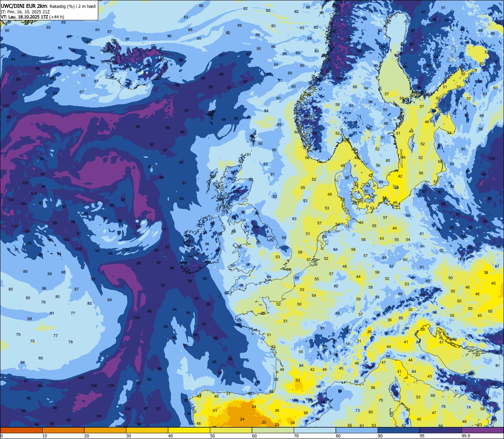Viewport: 504px width, 439px height.
Task: Click the 80–90 medium blue legend color
Action: 357,430
